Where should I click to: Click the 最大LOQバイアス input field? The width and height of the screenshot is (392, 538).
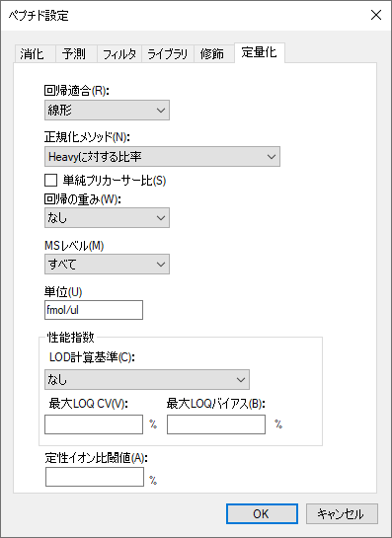(x=216, y=424)
